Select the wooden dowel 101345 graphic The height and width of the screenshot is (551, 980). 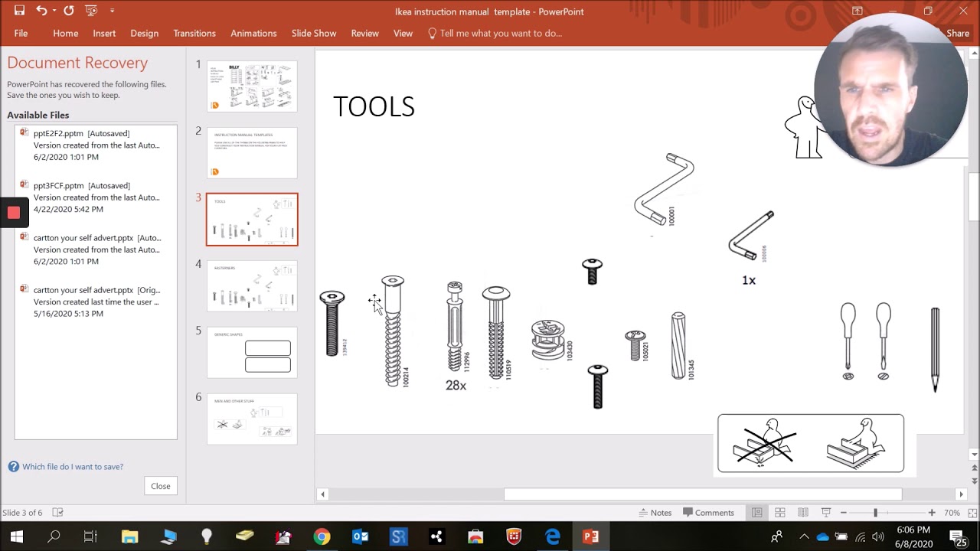tap(678, 345)
